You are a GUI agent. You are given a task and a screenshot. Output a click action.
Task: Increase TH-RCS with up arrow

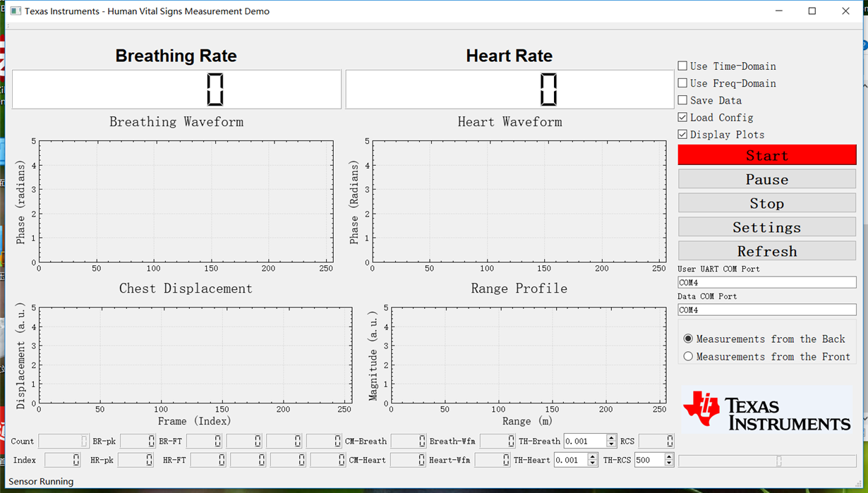(669, 456)
